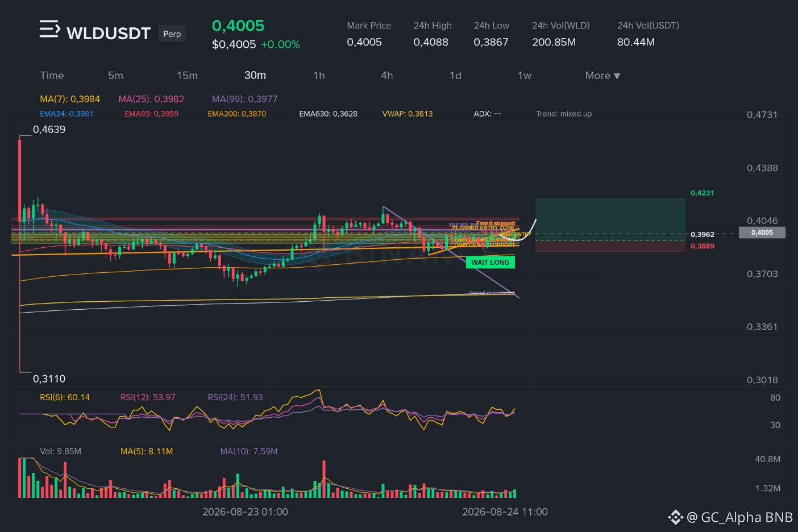The image size is (798, 532).
Task: Switch to the 1d timeframe
Action: [x=455, y=76]
